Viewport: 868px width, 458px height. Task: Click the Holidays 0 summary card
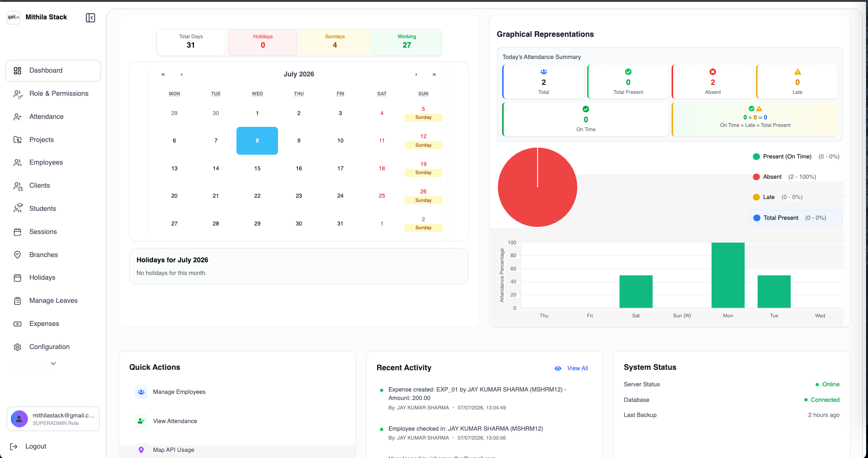click(x=263, y=42)
